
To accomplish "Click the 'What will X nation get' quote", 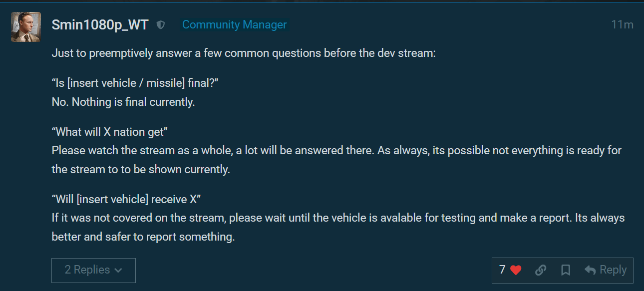I will tap(109, 132).
